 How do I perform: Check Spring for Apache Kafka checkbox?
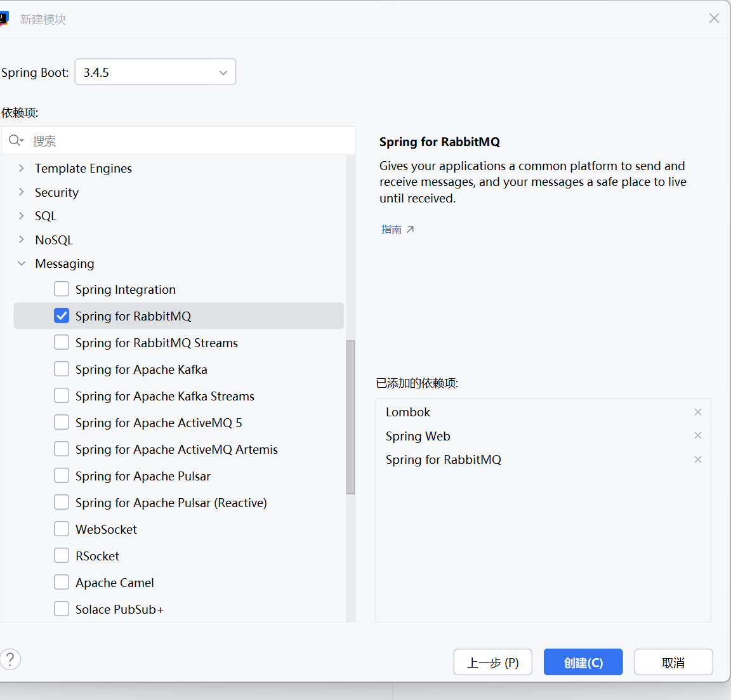(x=62, y=369)
